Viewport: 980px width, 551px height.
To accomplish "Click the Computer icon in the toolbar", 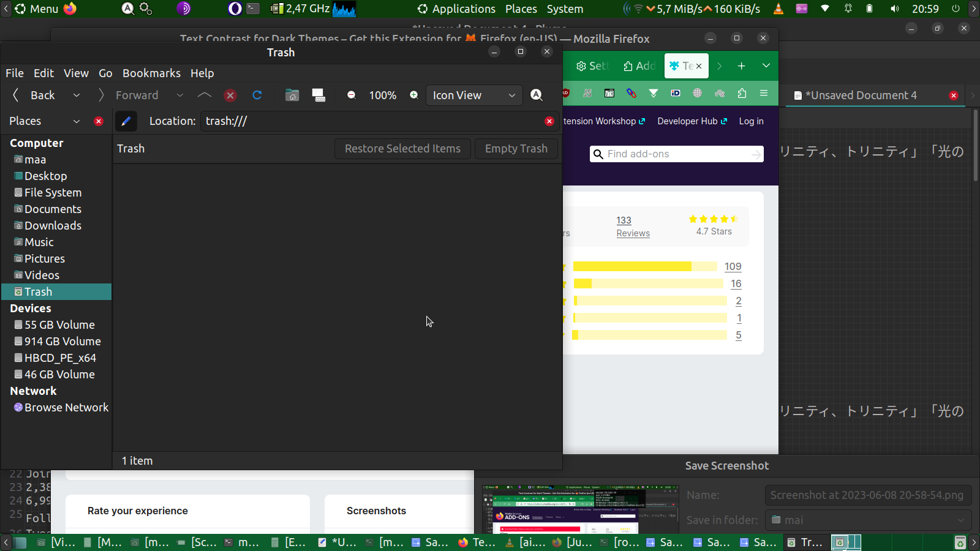I will [318, 95].
